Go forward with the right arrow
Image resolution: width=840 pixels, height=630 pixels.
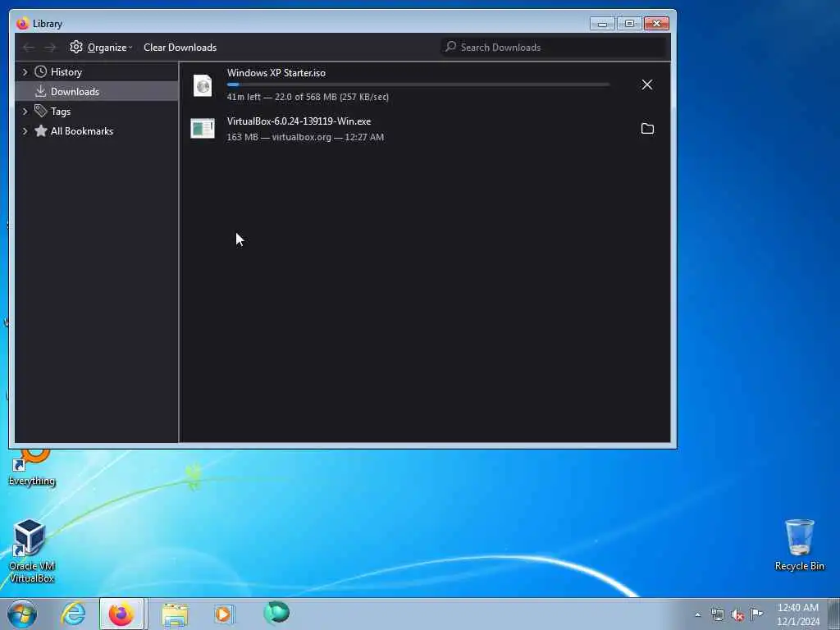(x=50, y=48)
